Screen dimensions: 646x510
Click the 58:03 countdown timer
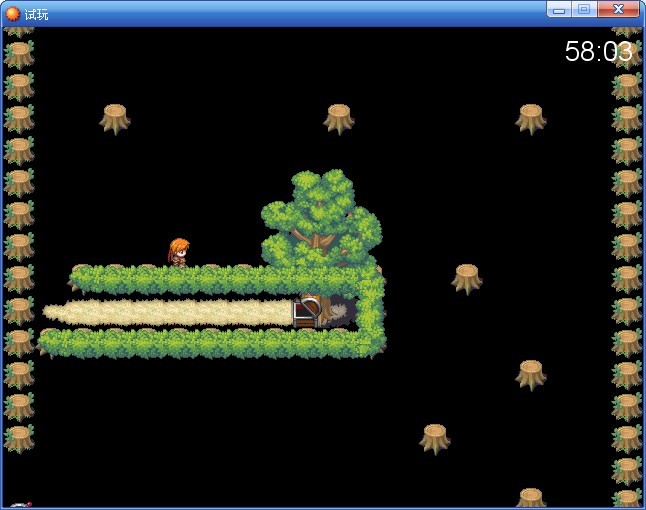coord(598,51)
